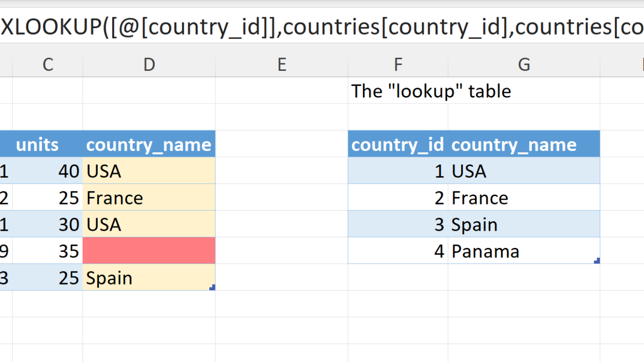Screen dimensions: 644x362
Task: Select column G header
Action: (x=524, y=64)
